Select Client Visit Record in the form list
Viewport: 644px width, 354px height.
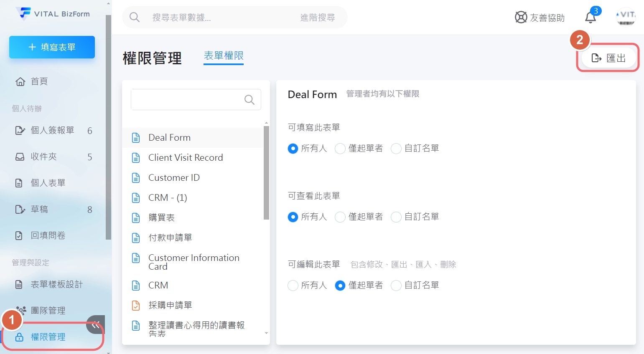click(186, 158)
